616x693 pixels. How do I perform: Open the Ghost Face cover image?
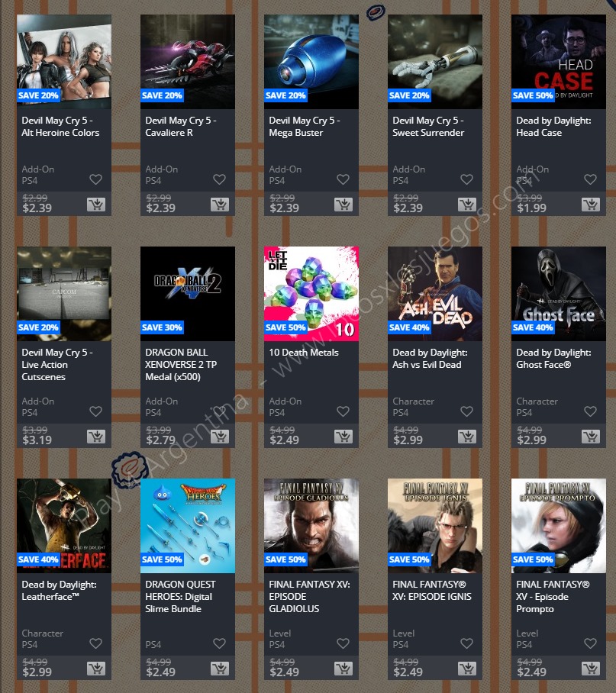559,294
